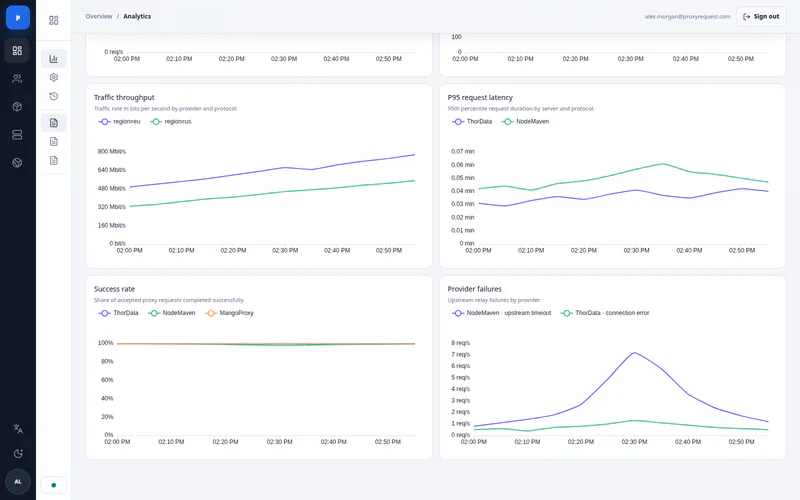This screenshot has height=500, width=800.
Task: Click the Analytics breadcrumb
Action: coord(137,16)
